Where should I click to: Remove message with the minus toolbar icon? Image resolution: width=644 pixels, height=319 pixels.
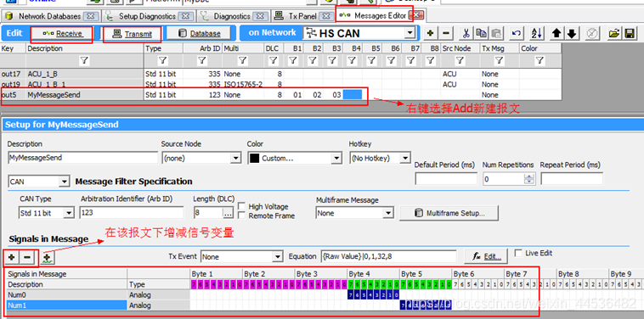(x=446, y=34)
